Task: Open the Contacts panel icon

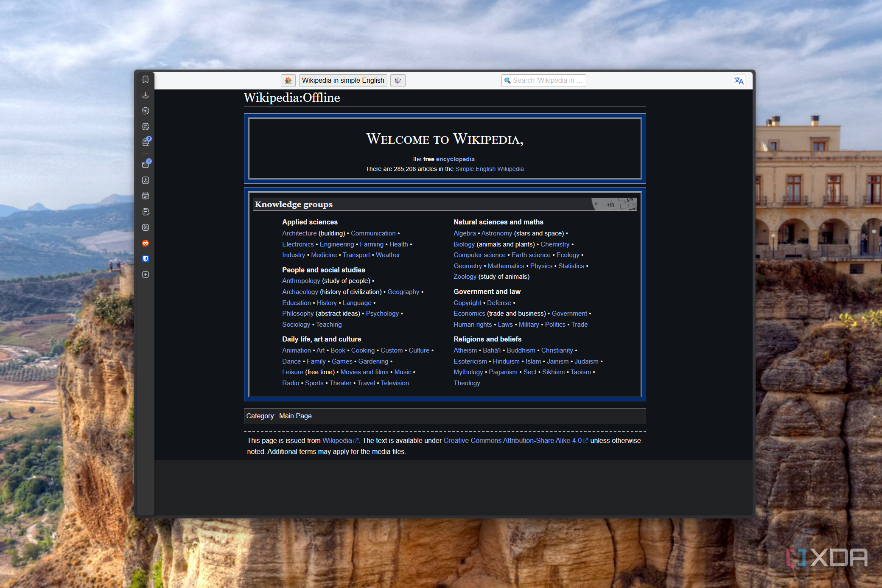Action: click(x=146, y=180)
